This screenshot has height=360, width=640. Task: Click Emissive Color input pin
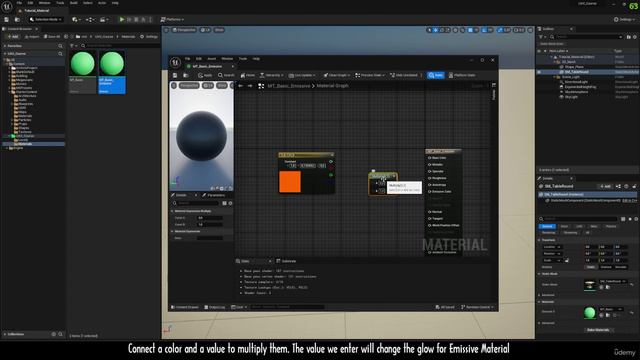pyautogui.click(x=430, y=191)
